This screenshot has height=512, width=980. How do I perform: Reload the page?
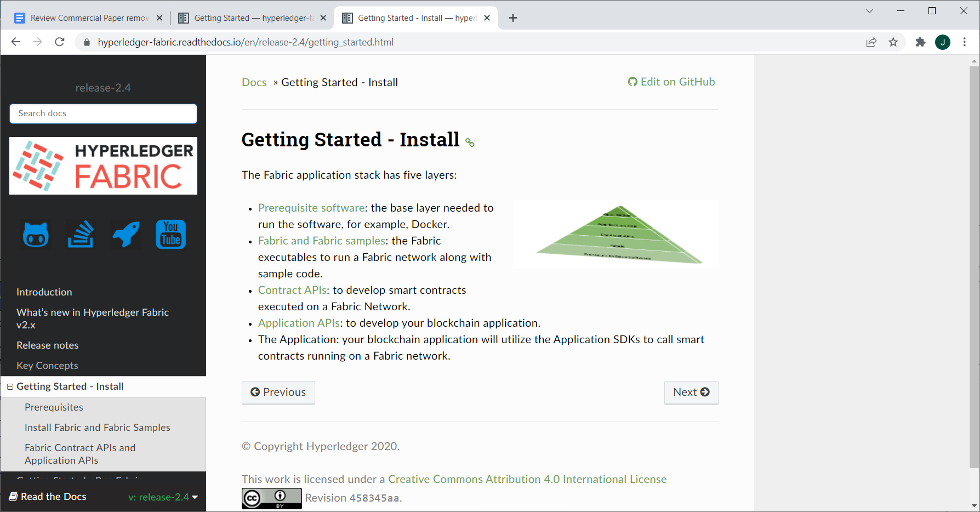pyautogui.click(x=60, y=42)
